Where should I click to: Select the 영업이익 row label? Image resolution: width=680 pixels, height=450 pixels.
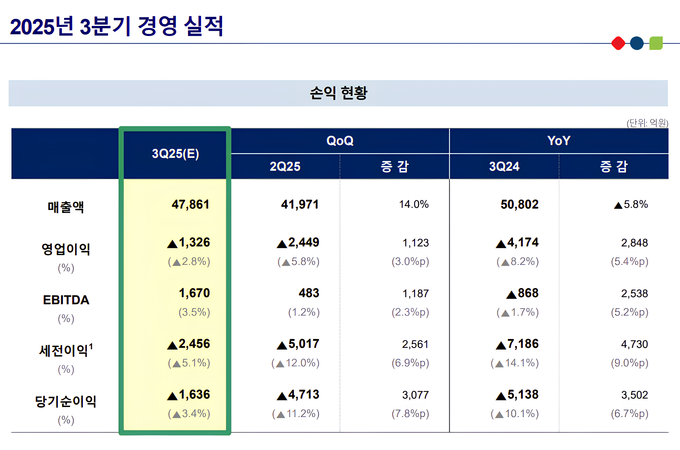pyautogui.click(x=66, y=248)
